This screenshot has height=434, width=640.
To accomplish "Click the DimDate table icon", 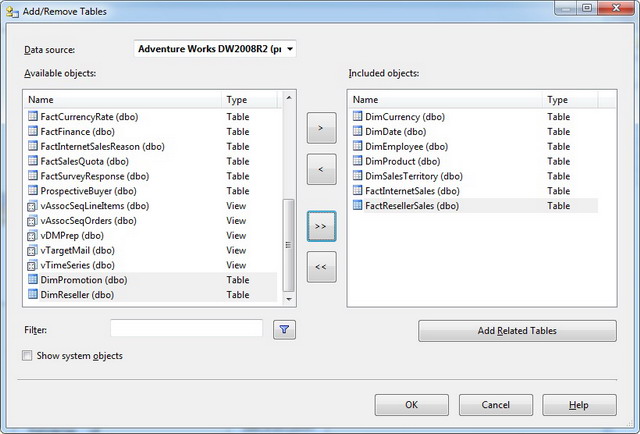I will 358,131.
